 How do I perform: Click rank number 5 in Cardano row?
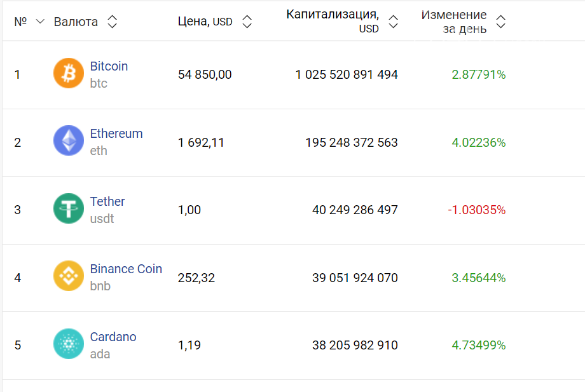point(18,345)
